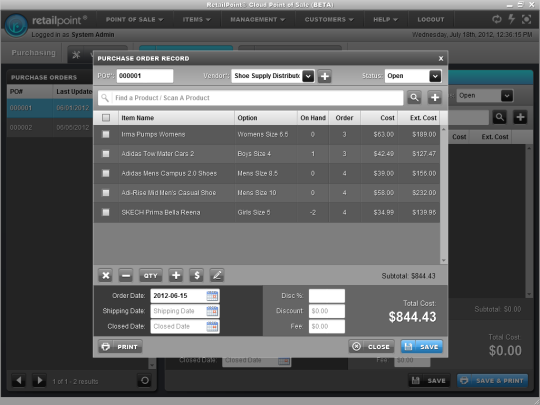Click the sync refresh icon in header

pyautogui.click(x=497, y=19)
